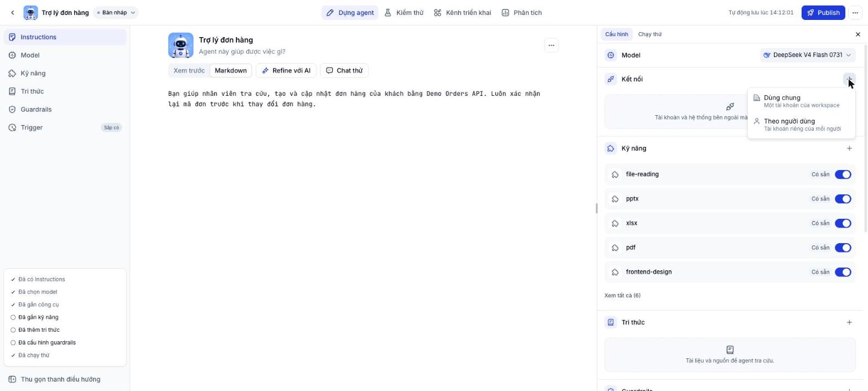Open the Kênh triển khai tab
This screenshot has height=391, width=868.
tap(462, 13)
